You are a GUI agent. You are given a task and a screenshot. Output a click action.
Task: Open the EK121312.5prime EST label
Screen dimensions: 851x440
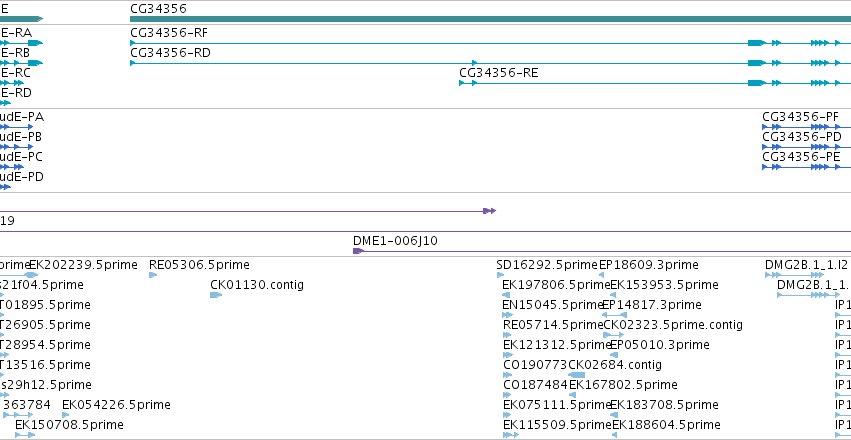557,345
